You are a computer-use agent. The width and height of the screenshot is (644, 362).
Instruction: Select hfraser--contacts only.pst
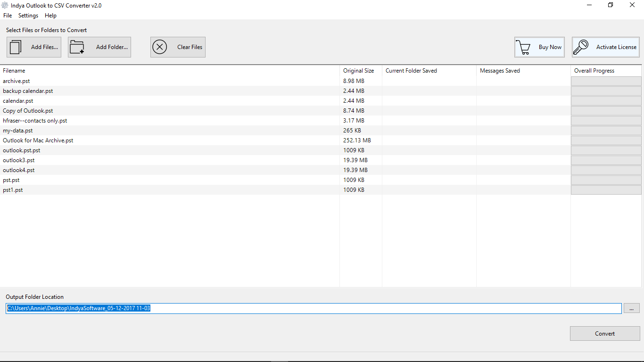click(35, 121)
